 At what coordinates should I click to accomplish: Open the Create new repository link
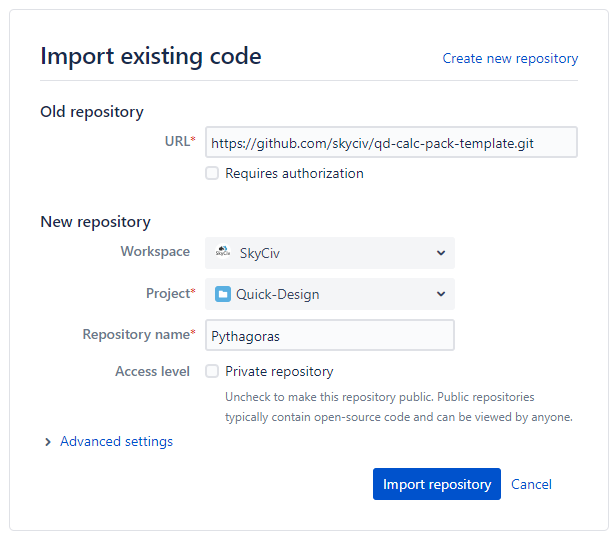[510, 58]
